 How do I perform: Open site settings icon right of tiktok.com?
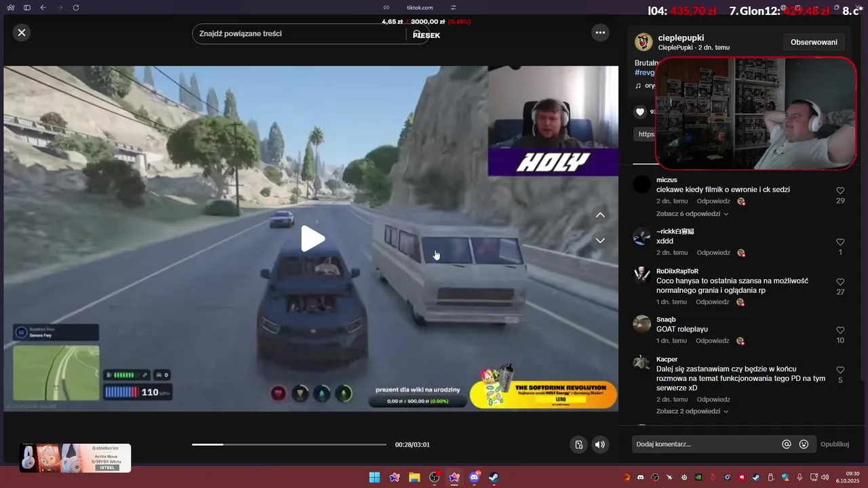click(x=454, y=7)
